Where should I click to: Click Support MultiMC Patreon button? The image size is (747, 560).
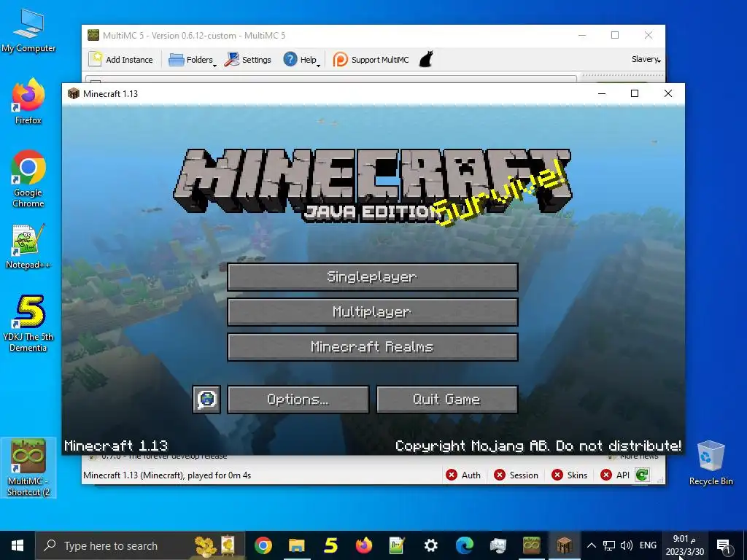[371, 60]
